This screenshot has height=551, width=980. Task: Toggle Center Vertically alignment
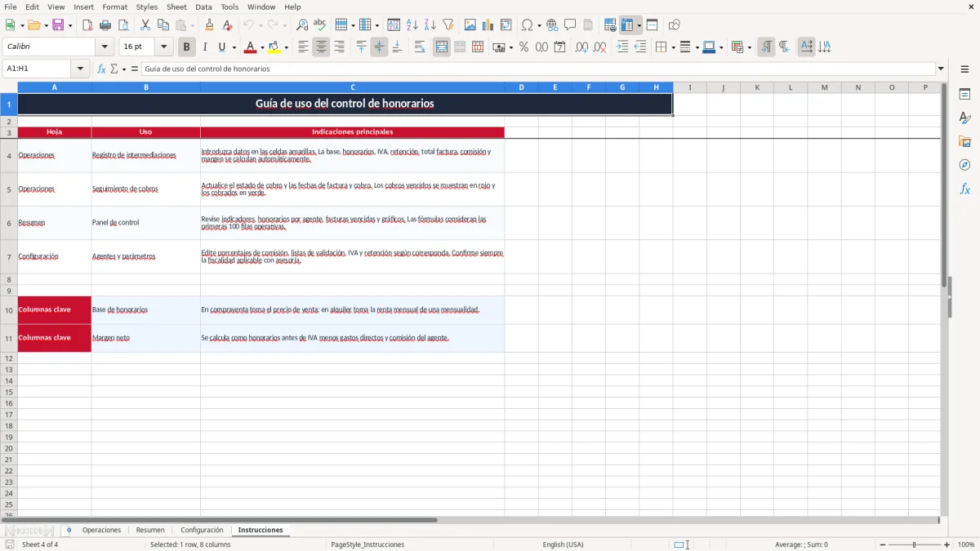pyautogui.click(x=379, y=47)
